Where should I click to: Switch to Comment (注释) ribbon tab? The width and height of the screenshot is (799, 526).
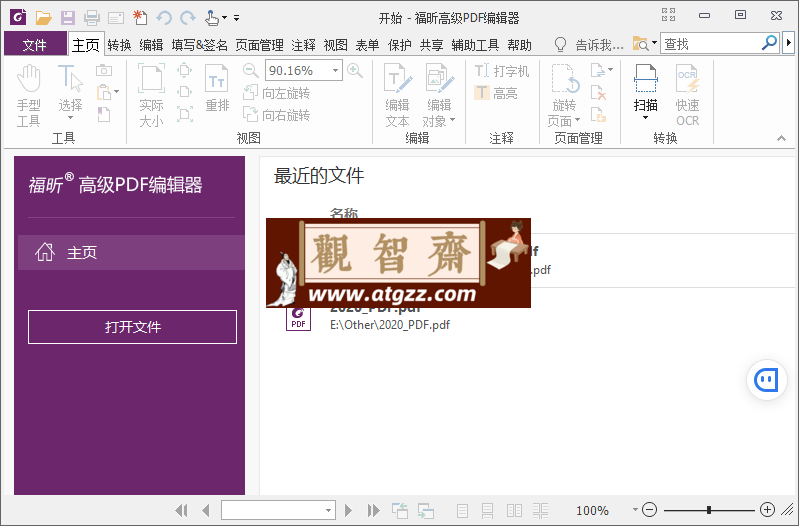point(304,45)
